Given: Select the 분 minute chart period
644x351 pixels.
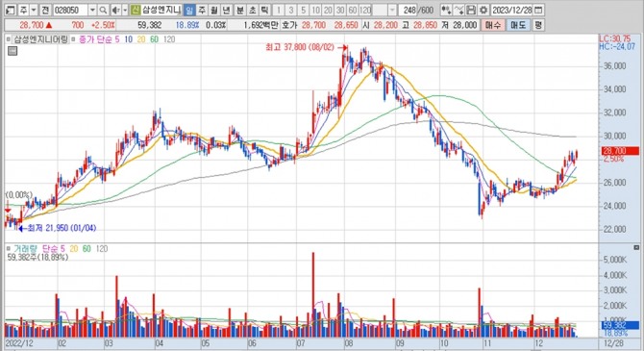Looking at the screenshot, I should [239, 10].
